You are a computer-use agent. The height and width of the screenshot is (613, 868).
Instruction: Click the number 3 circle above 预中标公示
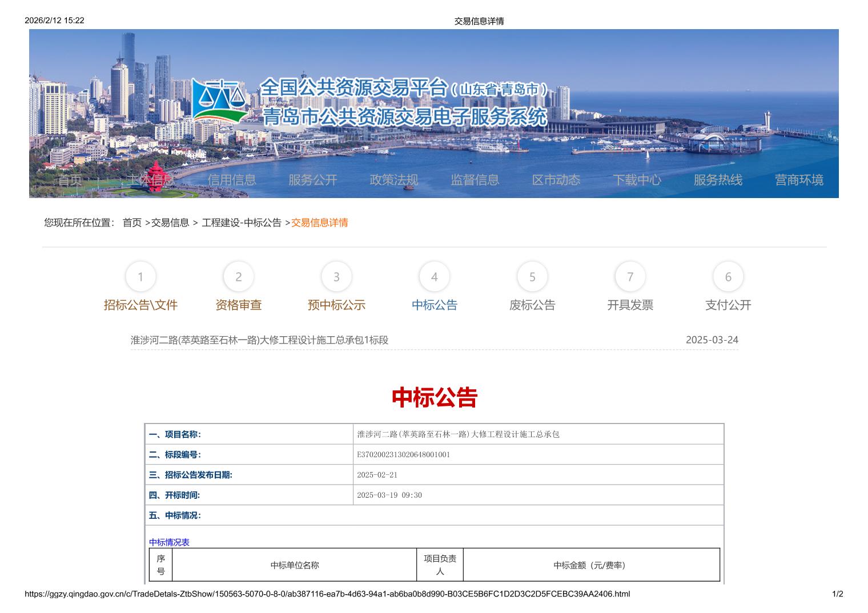pos(336,277)
